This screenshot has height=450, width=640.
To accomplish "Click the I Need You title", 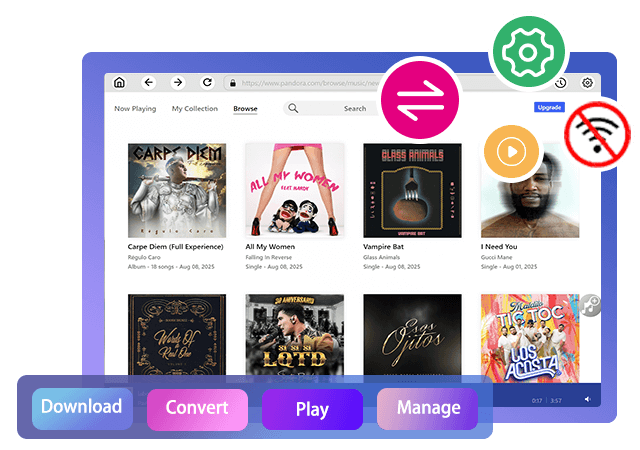I will pos(499,247).
